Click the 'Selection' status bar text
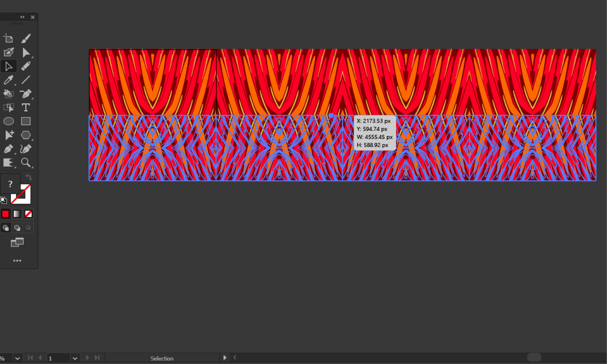The image size is (607, 364). (162, 358)
